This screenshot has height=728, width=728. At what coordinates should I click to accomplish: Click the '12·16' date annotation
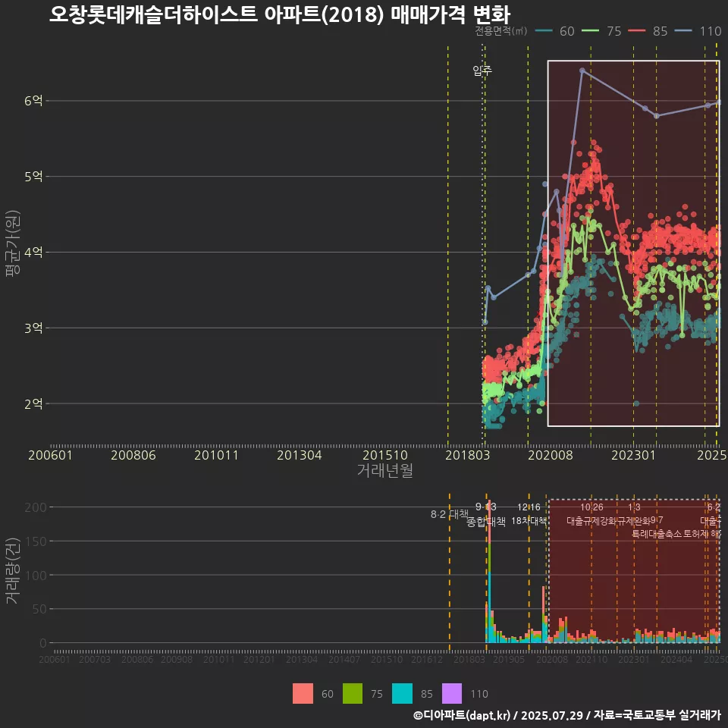(529, 507)
